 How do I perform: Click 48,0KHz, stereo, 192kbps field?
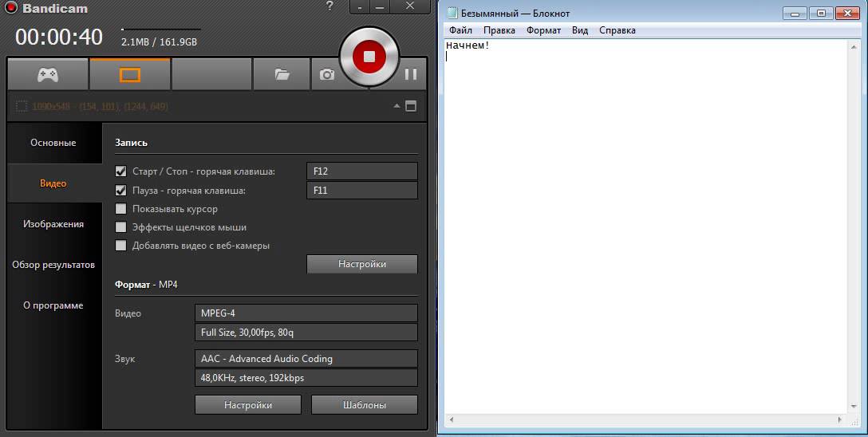click(306, 378)
